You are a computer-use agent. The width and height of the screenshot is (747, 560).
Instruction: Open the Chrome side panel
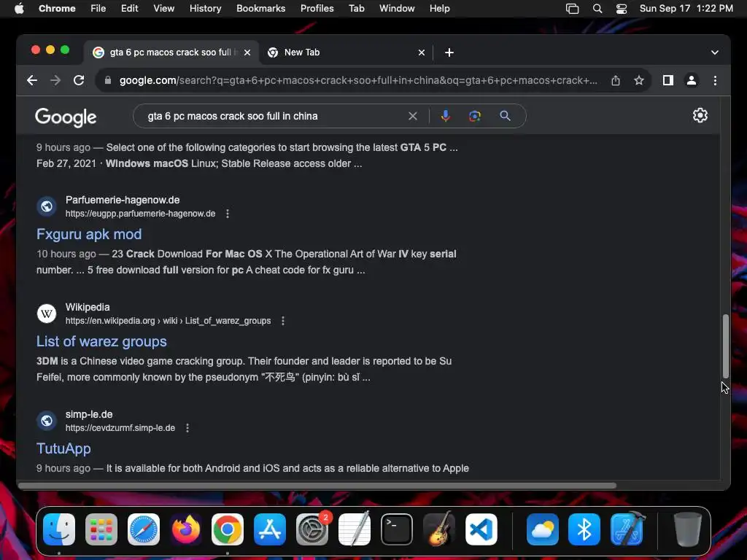tap(668, 80)
